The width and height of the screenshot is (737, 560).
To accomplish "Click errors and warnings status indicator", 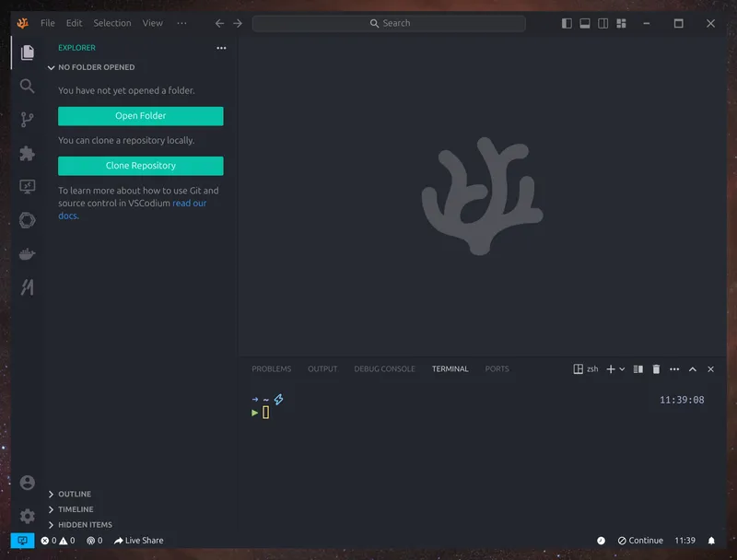I will click(x=58, y=541).
